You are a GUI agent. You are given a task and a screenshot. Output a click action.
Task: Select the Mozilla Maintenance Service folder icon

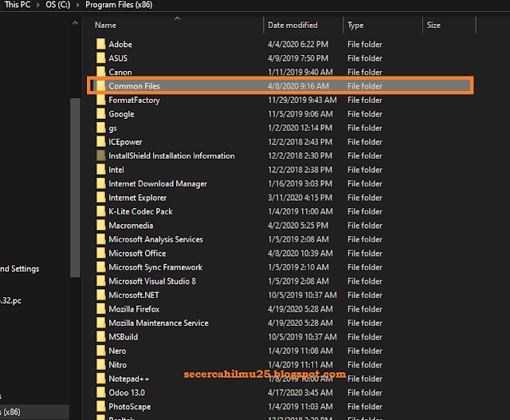click(x=101, y=323)
